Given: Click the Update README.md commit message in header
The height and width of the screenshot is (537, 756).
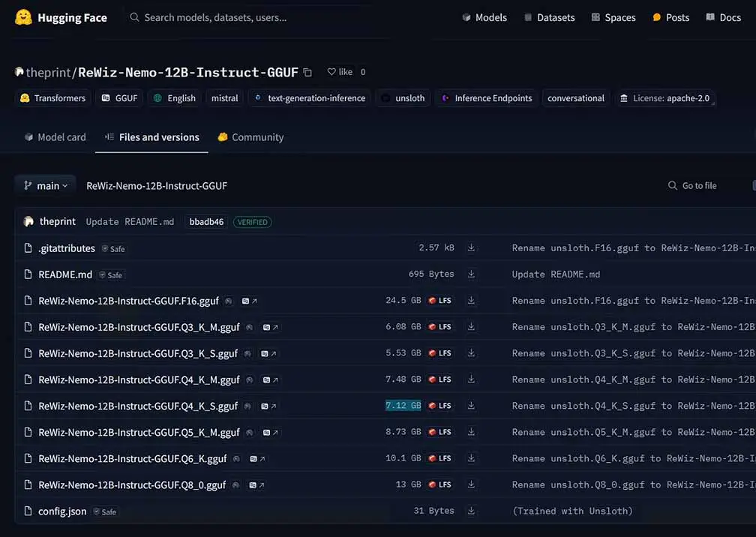Looking at the screenshot, I should (130, 222).
